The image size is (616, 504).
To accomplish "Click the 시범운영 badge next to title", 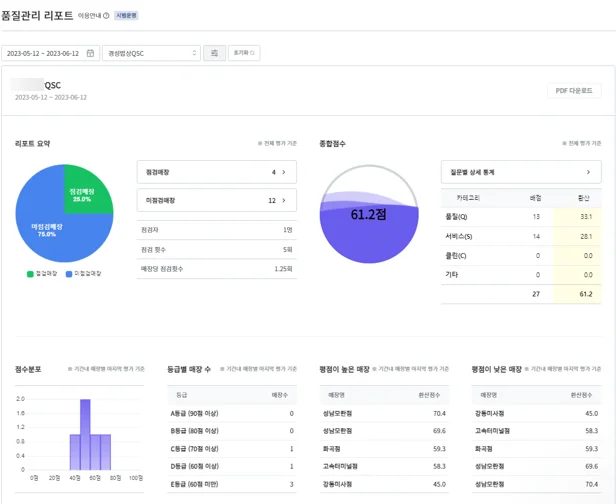I will tap(126, 15).
